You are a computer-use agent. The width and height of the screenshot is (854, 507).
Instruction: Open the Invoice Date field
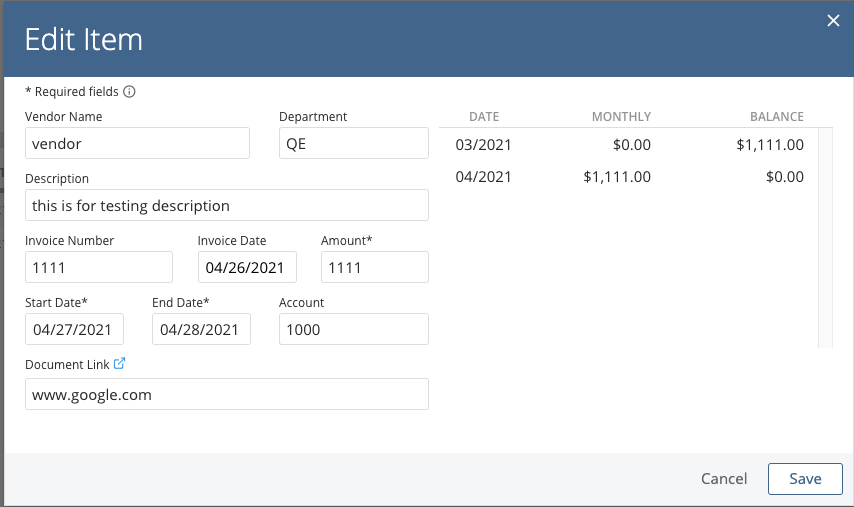(247, 267)
